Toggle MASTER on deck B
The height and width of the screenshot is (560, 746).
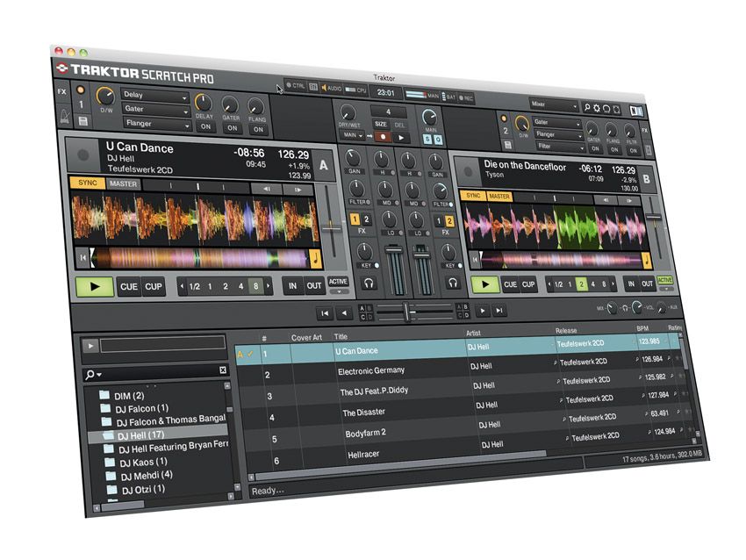[x=499, y=196]
